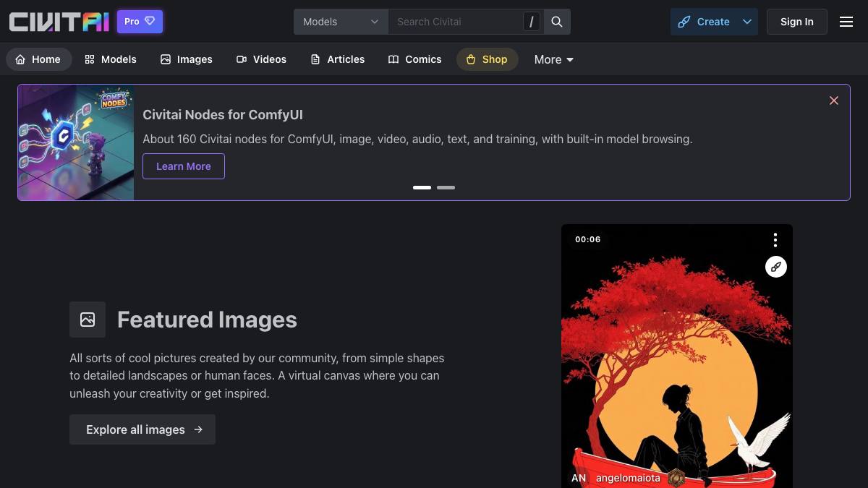Click the slash shortcut key in search box
This screenshot has width=868, height=488.
pyautogui.click(x=532, y=22)
